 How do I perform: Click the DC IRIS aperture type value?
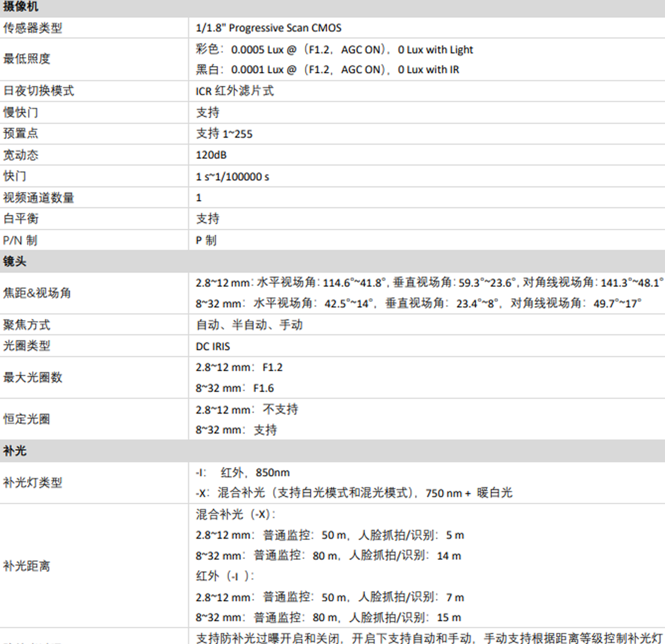(212, 347)
